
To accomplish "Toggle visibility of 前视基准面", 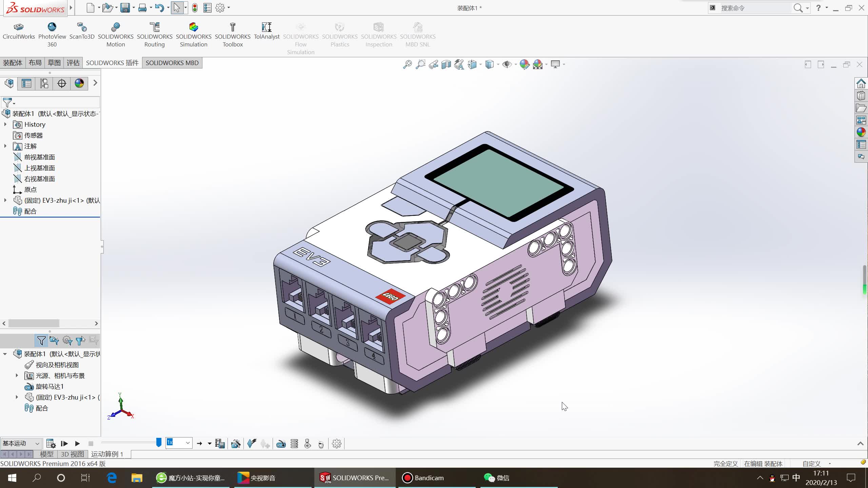I will coord(39,156).
